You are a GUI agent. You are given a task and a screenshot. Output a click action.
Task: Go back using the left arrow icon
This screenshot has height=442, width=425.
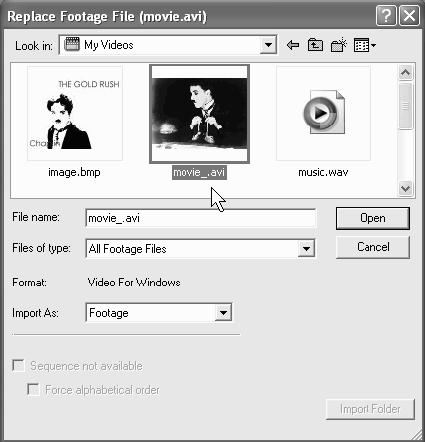coord(293,45)
